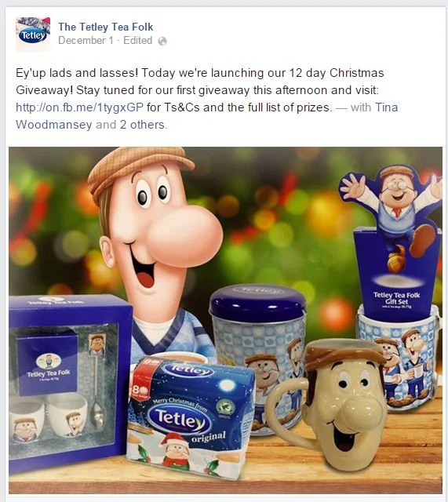Click the Tetley Tea Folk Gift Set box

(398, 274)
